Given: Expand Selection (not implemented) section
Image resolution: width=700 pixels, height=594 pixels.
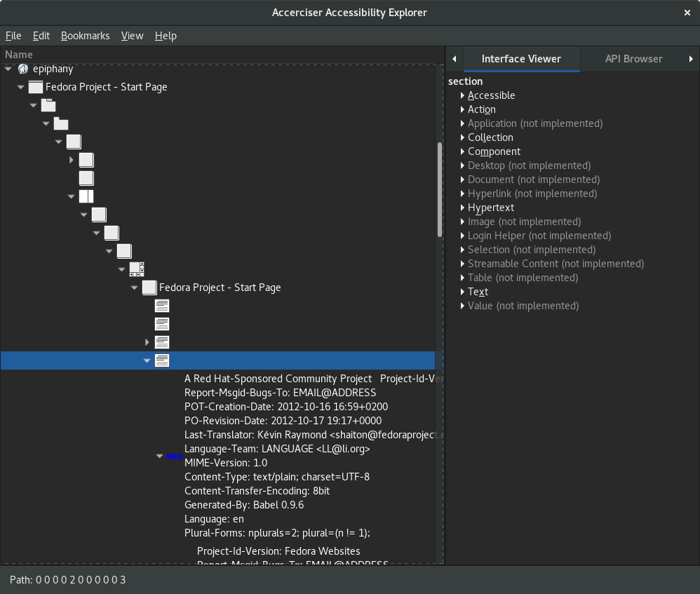Looking at the screenshot, I should [x=462, y=250].
